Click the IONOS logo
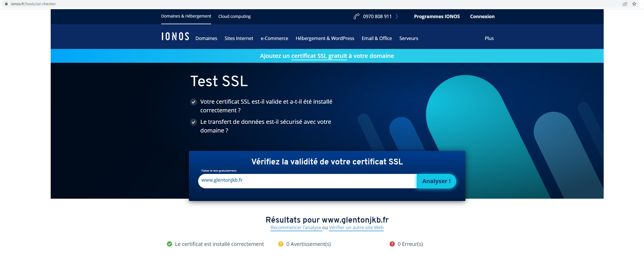The width and height of the screenshot is (644, 258). 175,37
